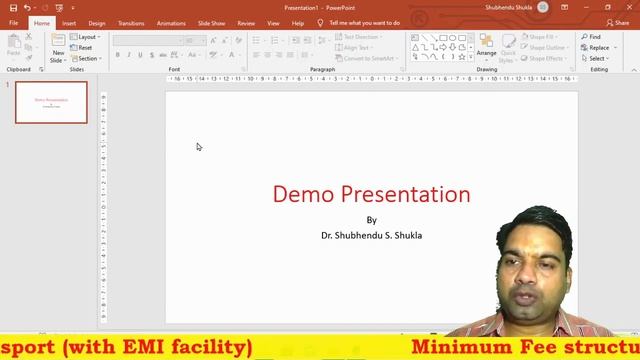Reset the slide layout

pyautogui.click(x=81, y=48)
